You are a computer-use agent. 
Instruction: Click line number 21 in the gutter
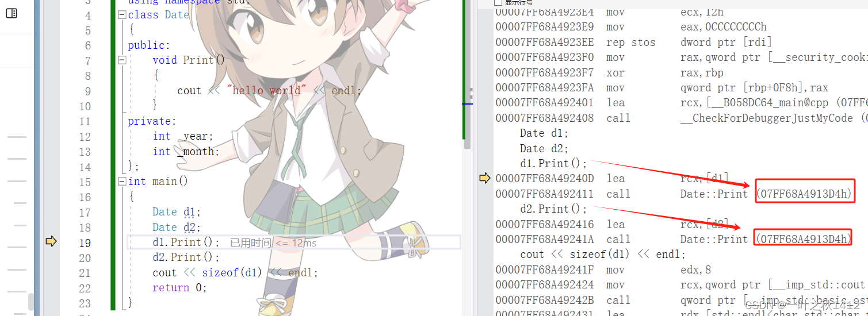coord(85,273)
